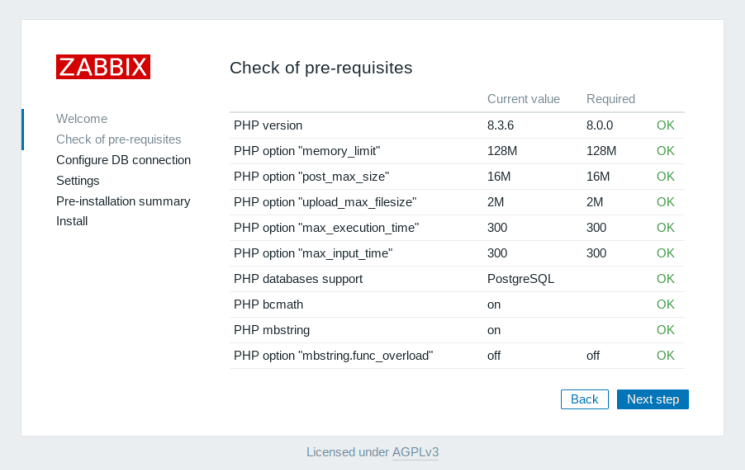Viewport: 745px width, 470px height.
Task: Click Configure DB connection sidebar item
Action: pos(123,160)
